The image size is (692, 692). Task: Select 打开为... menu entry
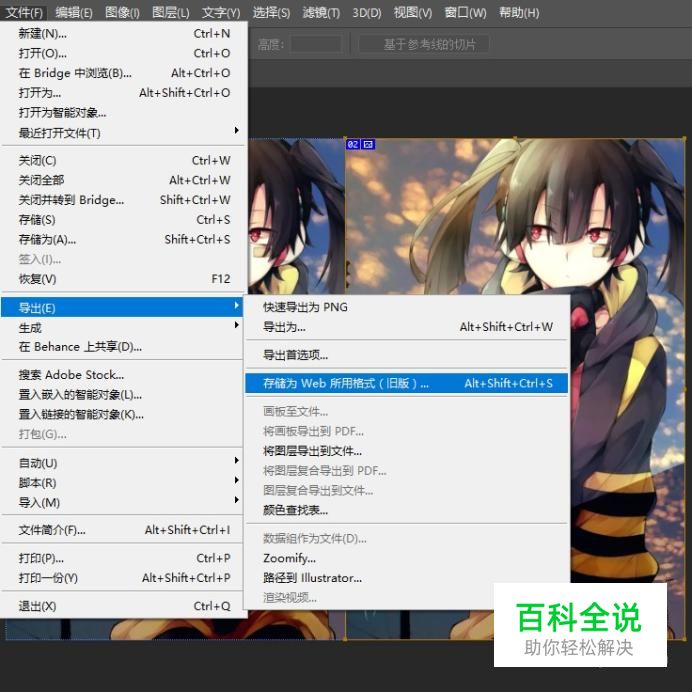pos(124,93)
